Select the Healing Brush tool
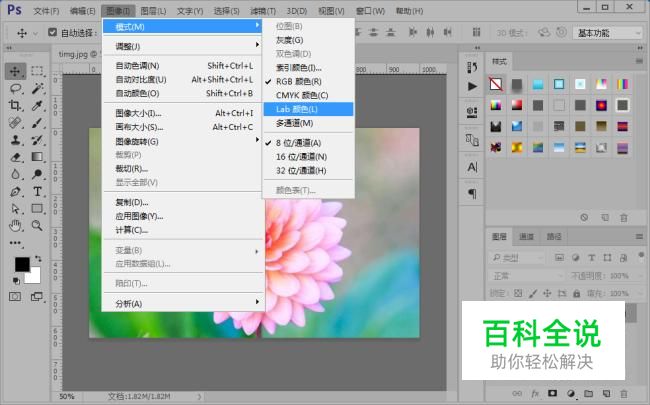The height and width of the screenshot is (405, 650). tap(16, 123)
